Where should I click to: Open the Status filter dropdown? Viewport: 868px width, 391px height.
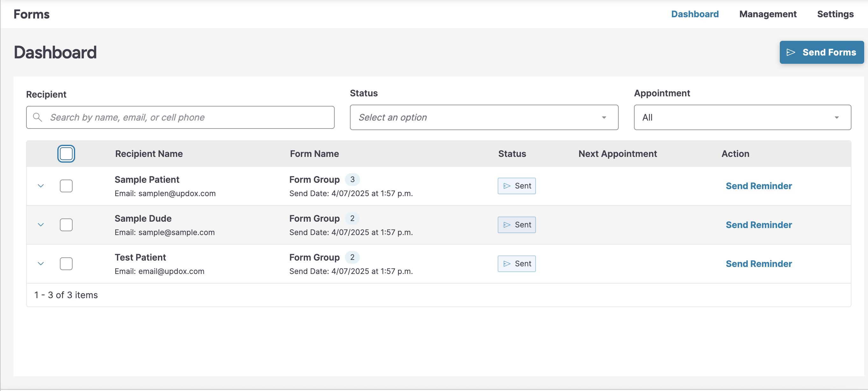(484, 117)
